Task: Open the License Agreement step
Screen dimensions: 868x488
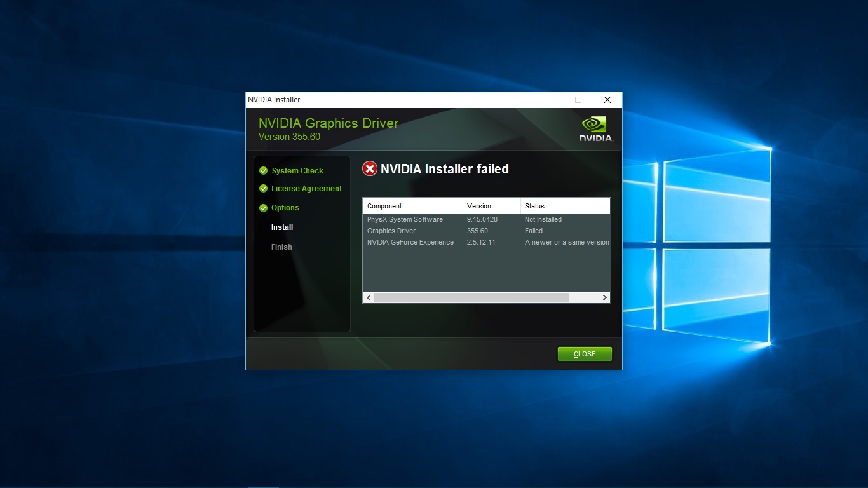Action: 306,189
